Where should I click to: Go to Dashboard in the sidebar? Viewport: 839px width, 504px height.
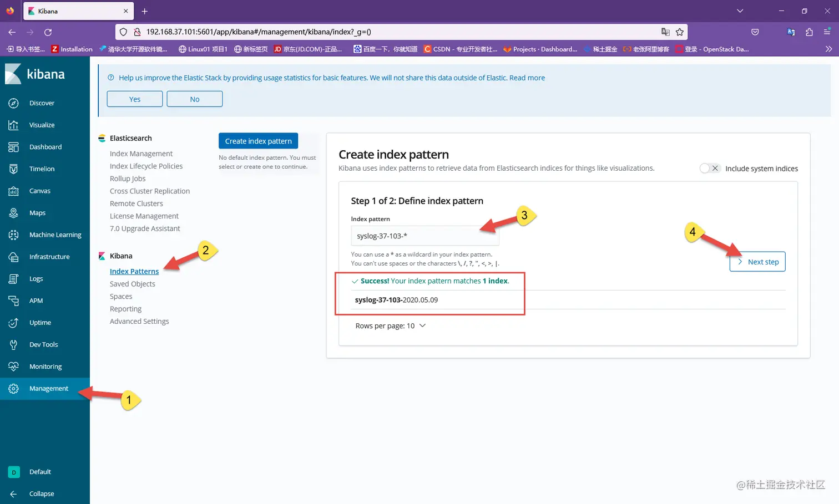tap(45, 147)
